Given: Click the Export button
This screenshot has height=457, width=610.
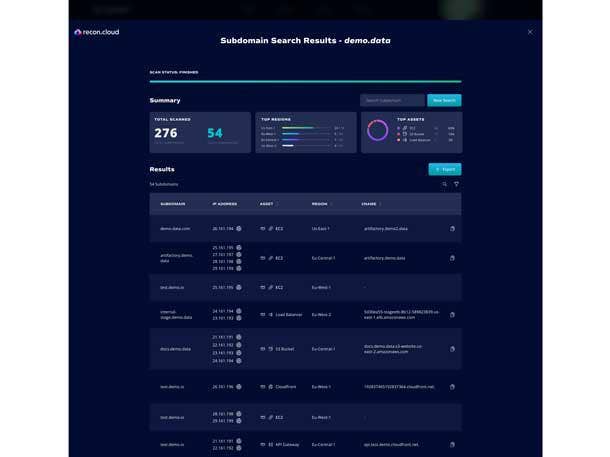Looking at the screenshot, I should click(x=444, y=169).
